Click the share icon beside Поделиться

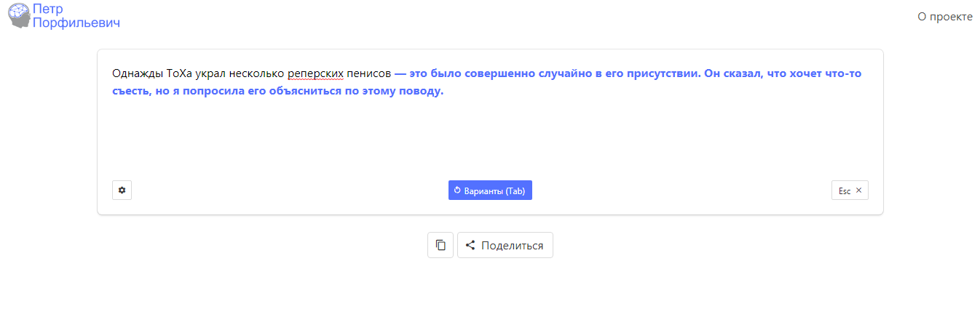click(x=470, y=246)
